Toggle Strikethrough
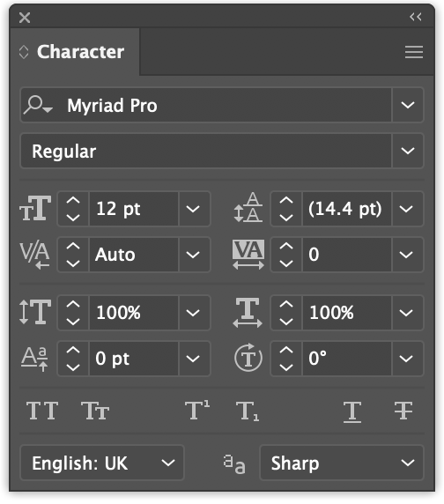 [x=403, y=411]
